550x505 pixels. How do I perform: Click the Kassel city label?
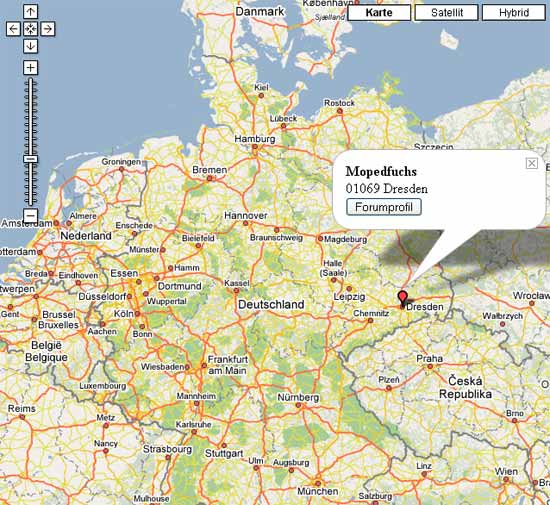[237, 283]
